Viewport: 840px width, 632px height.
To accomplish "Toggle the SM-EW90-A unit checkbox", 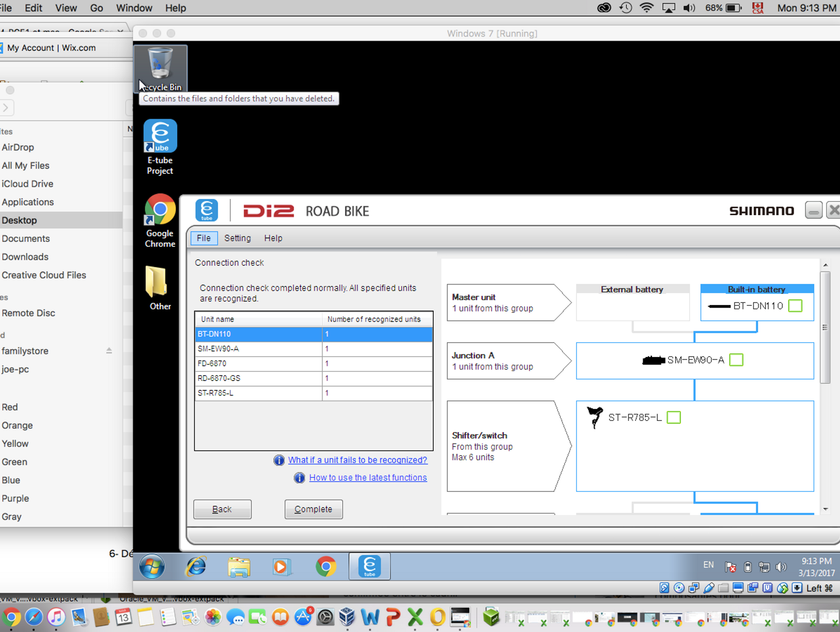I will (x=737, y=360).
